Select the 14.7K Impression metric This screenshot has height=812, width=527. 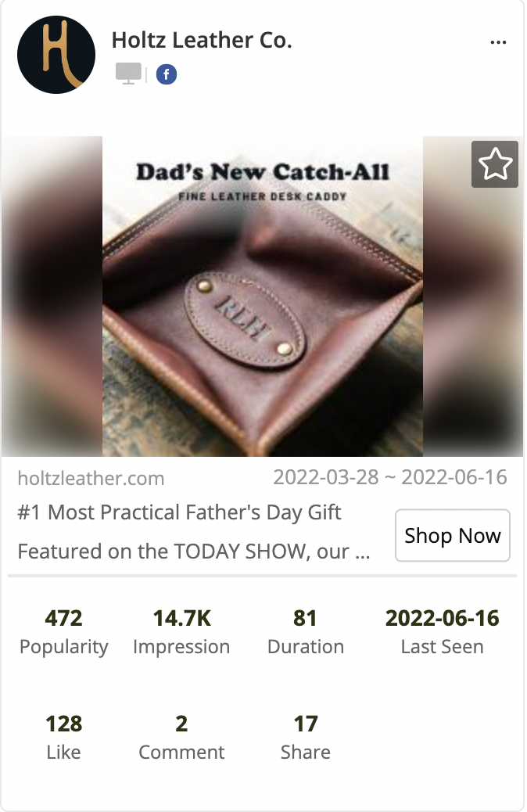[181, 632]
